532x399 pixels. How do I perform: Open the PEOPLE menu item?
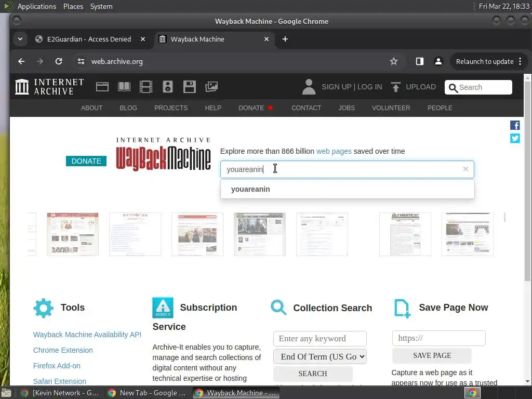click(440, 108)
